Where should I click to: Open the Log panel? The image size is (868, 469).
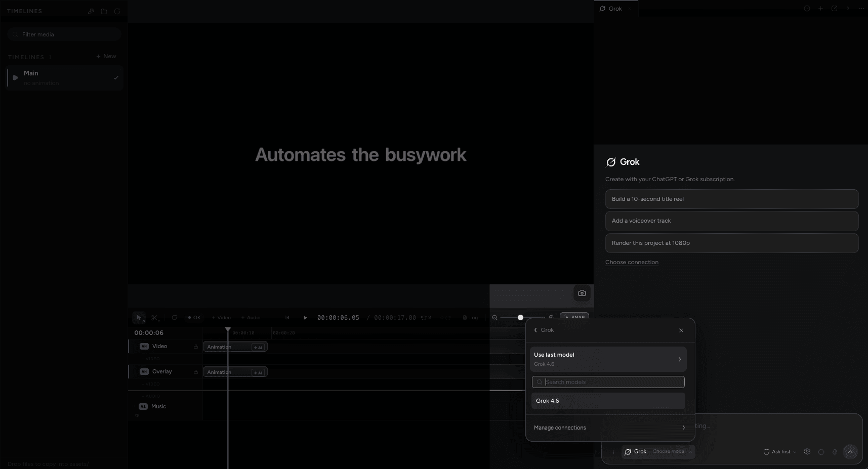(x=470, y=318)
